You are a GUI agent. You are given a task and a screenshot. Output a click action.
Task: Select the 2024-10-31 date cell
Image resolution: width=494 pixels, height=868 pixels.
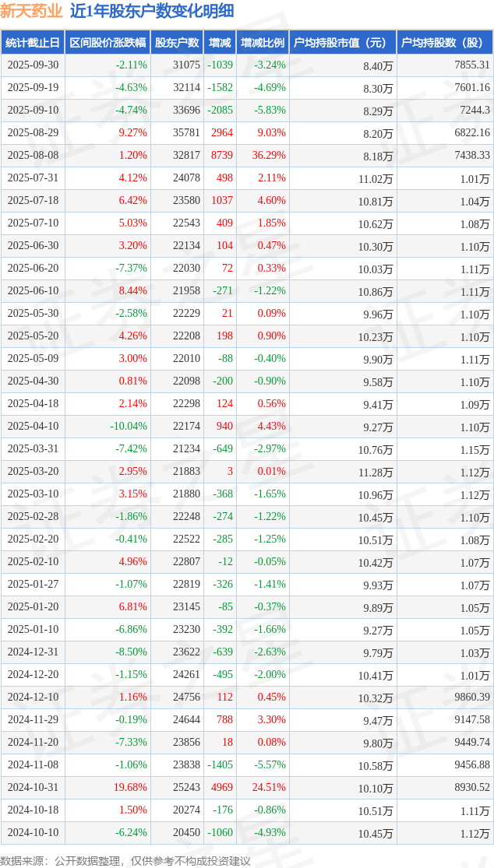point(32,788)
